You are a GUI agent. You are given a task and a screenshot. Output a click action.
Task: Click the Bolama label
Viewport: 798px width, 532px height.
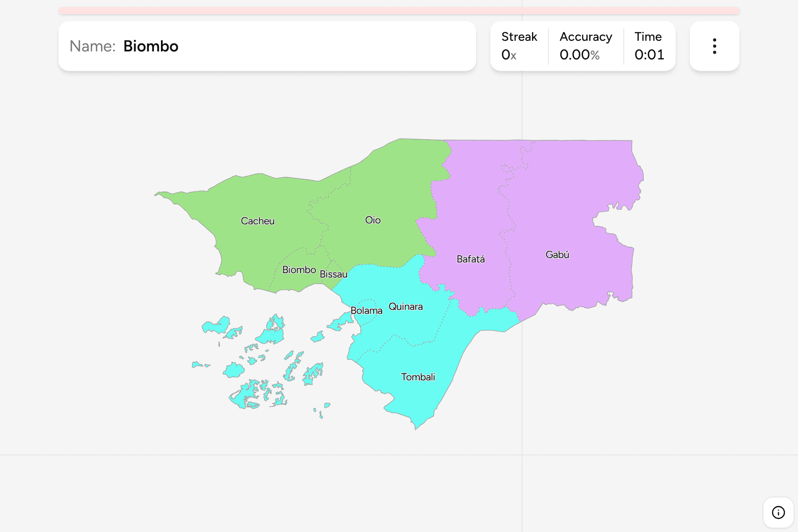click(x=366, y=310)
